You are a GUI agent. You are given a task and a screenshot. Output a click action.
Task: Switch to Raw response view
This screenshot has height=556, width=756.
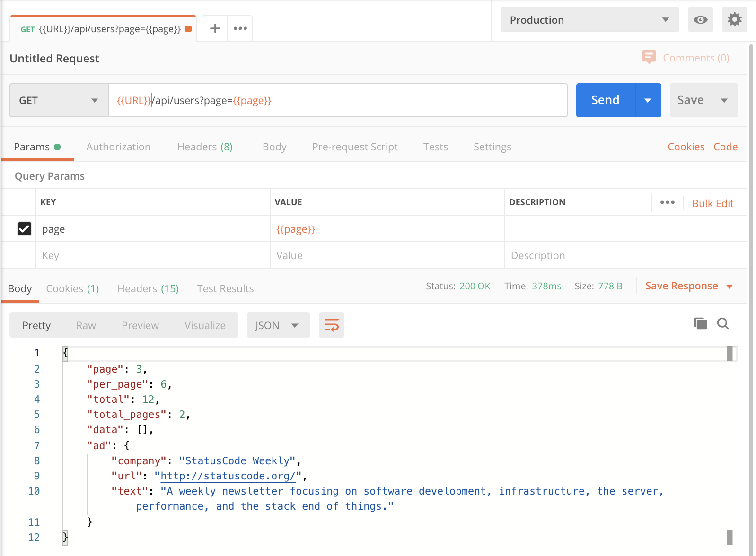point(86,325)
